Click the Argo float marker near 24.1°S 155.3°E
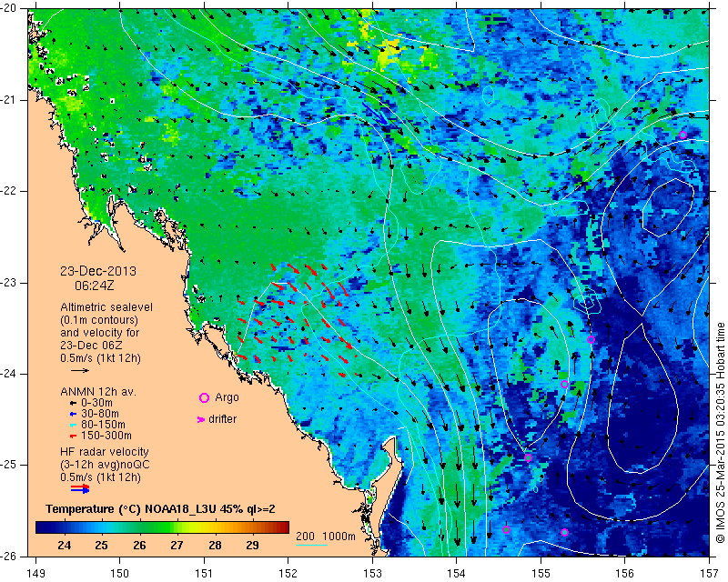 (x=564, y=385)
